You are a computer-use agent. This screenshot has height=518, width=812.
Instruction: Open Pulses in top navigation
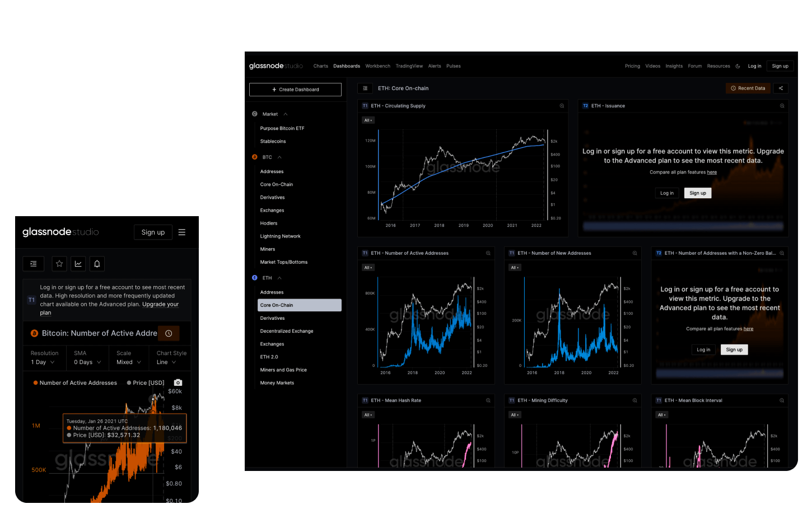tap(454, 66)
